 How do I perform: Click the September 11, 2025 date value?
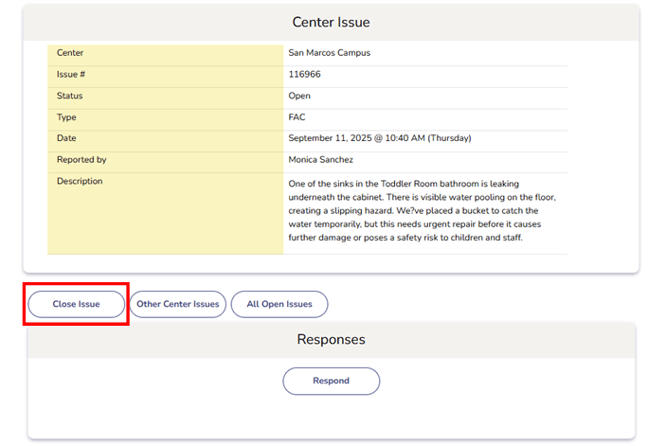point(379,138)
